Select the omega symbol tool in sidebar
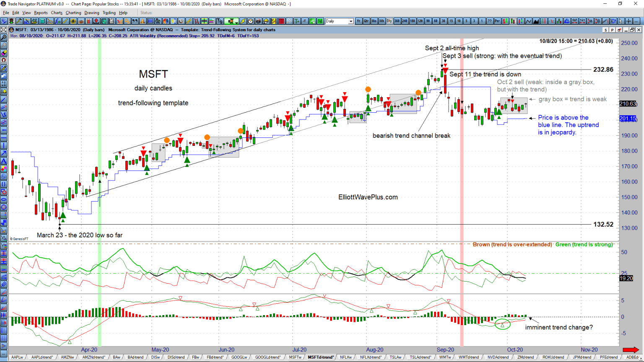The image size is (644, 362). 4,60
